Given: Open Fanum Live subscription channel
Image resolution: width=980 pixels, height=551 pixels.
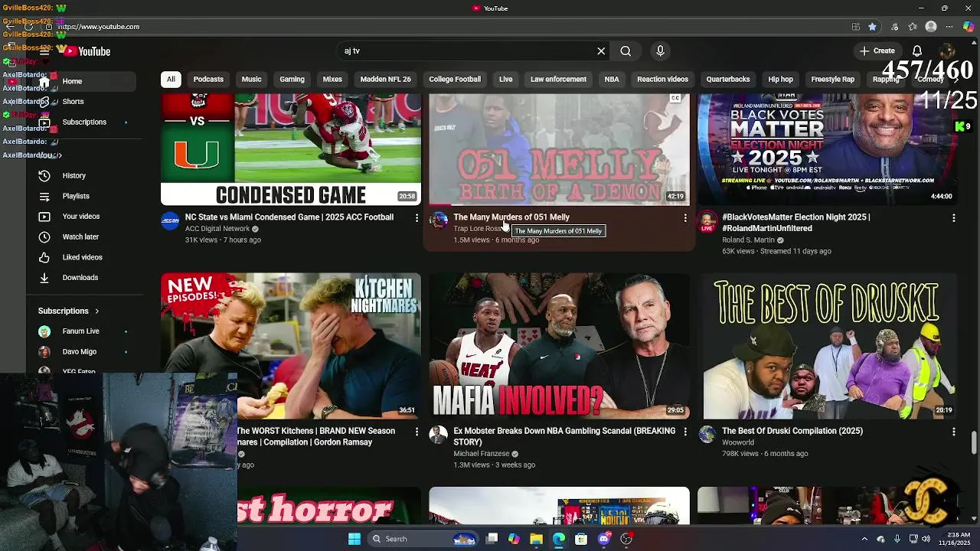Looking at the screenshot, I should point(80,331).
